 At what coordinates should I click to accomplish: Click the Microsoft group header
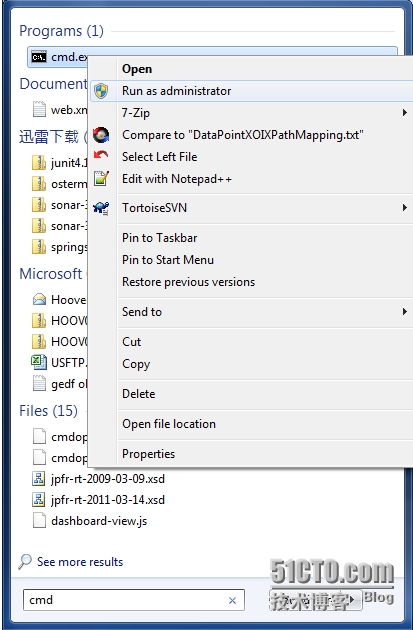coord(51,274)
